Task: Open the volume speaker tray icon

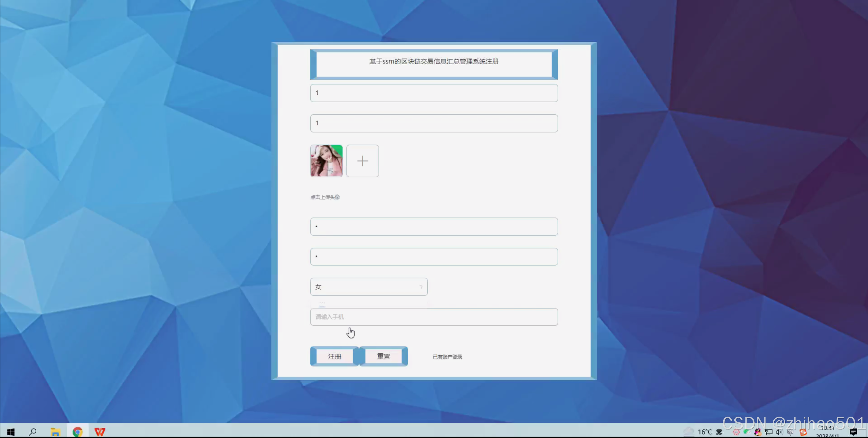Action: (779, 432)
